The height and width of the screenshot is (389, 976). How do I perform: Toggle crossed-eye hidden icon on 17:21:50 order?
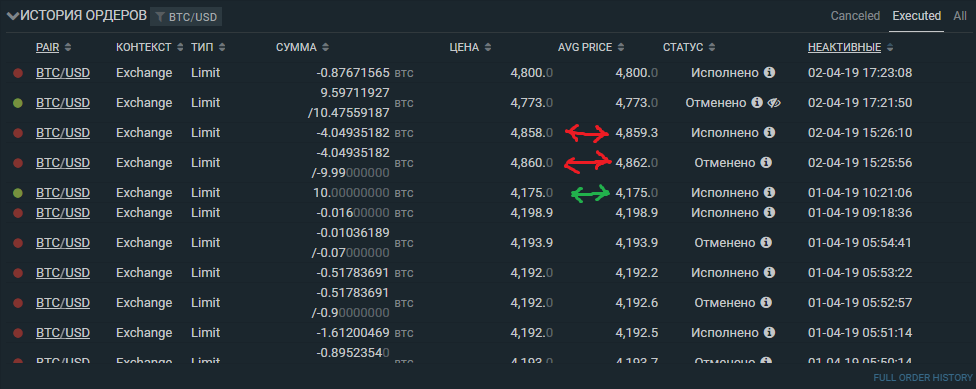click(x=774, y=103)
